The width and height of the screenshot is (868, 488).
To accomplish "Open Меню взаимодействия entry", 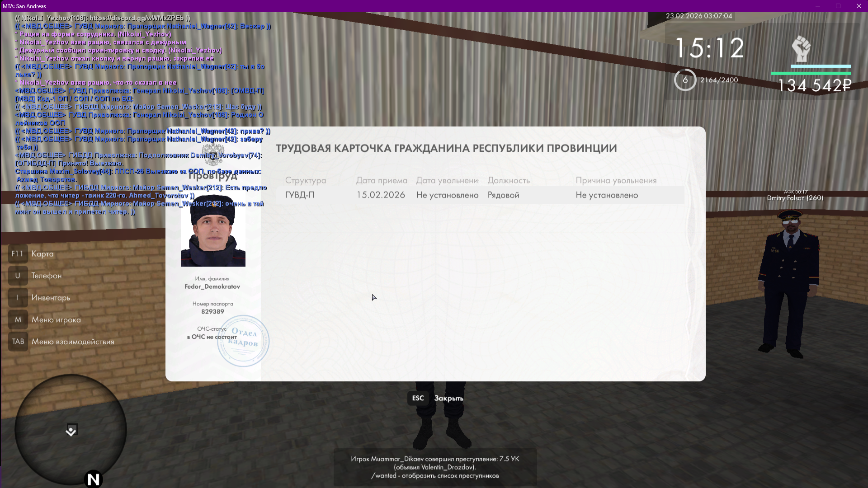I will point(73,342).
